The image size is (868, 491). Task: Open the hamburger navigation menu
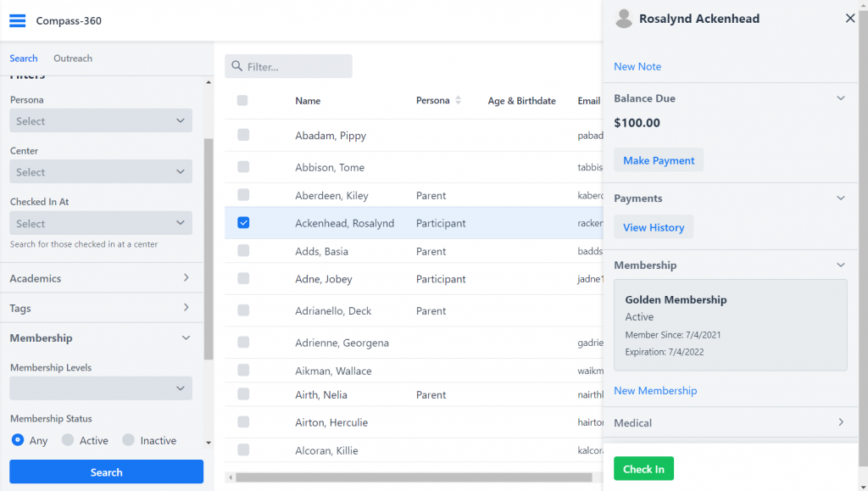[17, 20]
